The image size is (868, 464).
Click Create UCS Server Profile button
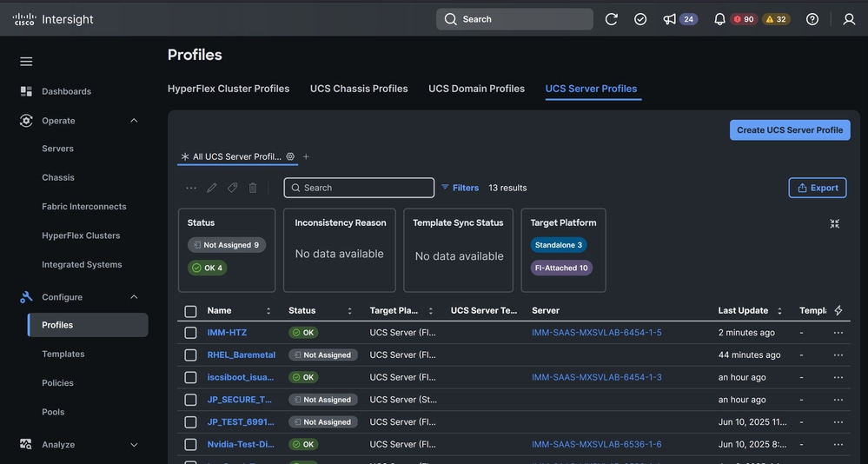pyautogui.click(x=790, y=130)
